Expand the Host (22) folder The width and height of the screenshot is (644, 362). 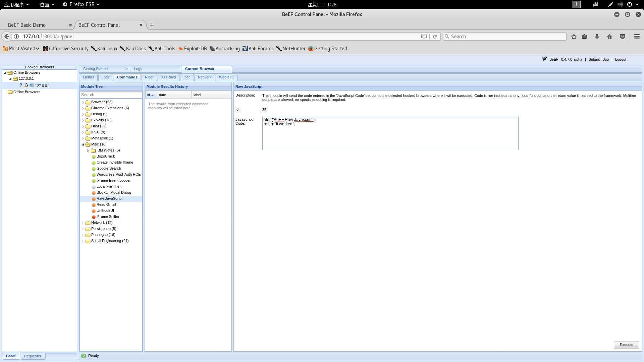pos(83,126)
